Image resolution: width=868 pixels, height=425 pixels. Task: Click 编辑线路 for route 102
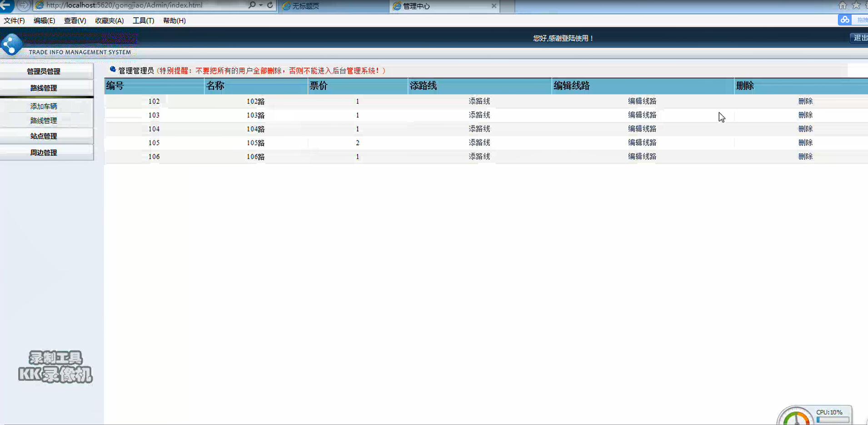[x=642, y=101]
